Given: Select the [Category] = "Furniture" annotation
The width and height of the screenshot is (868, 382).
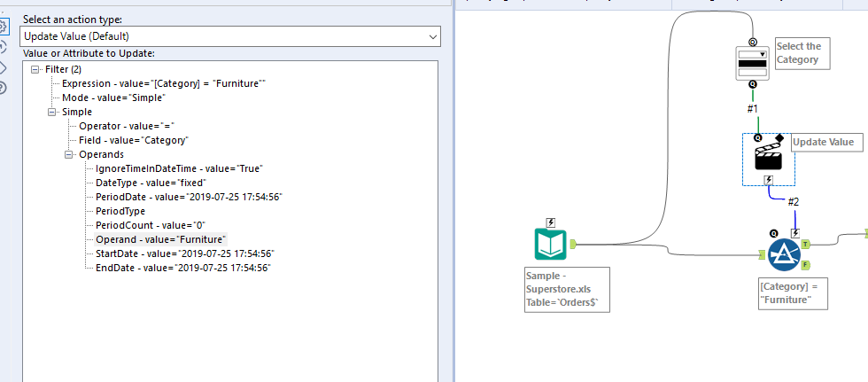Looking at the screenshot, I should [x=794, y=293].
